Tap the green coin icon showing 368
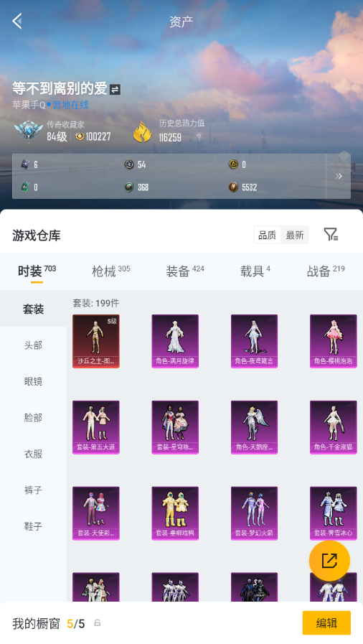363x644 pixels. point(129,187)
